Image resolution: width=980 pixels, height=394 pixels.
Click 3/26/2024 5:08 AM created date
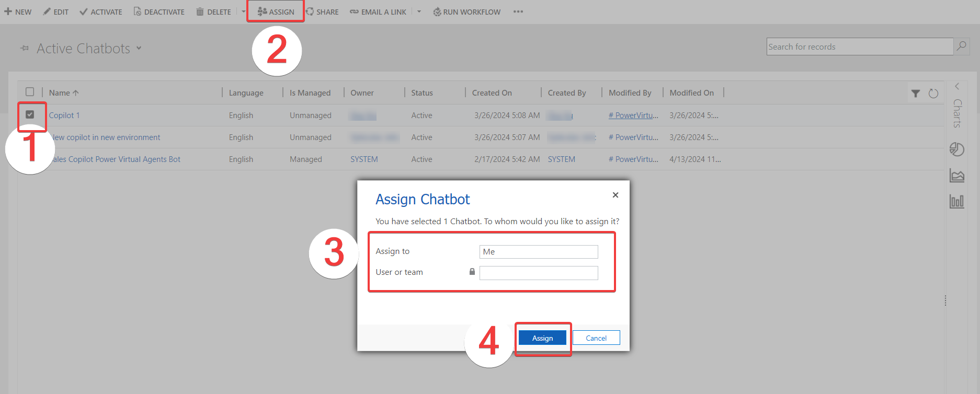507,115
